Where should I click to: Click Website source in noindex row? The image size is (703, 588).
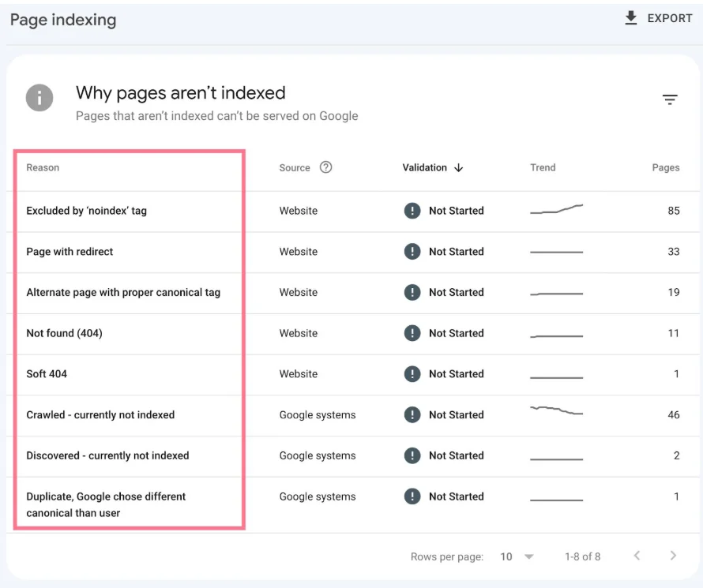(x=298, y=211)
